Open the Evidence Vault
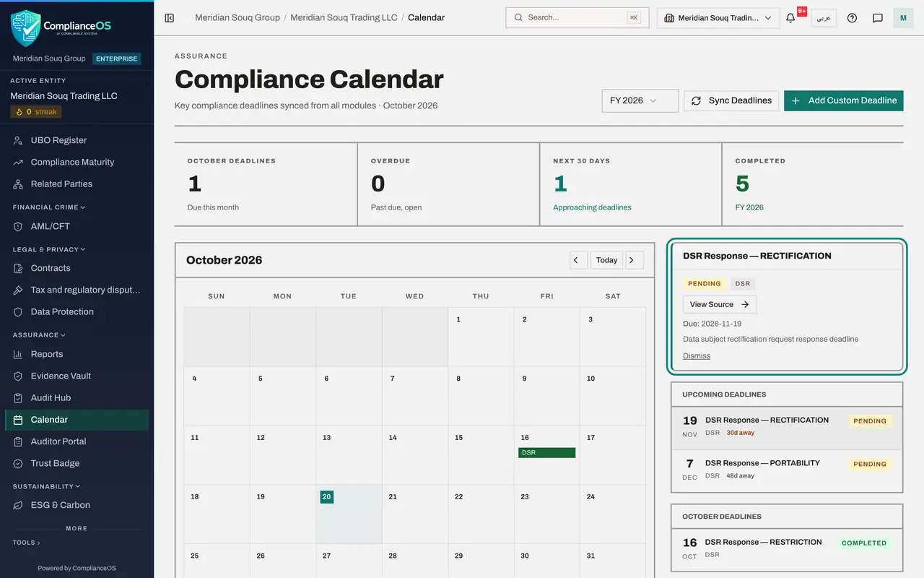 tap(77, 376)
